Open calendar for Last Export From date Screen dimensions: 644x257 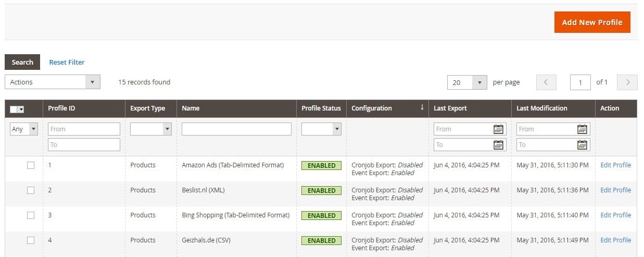point(499,129)
